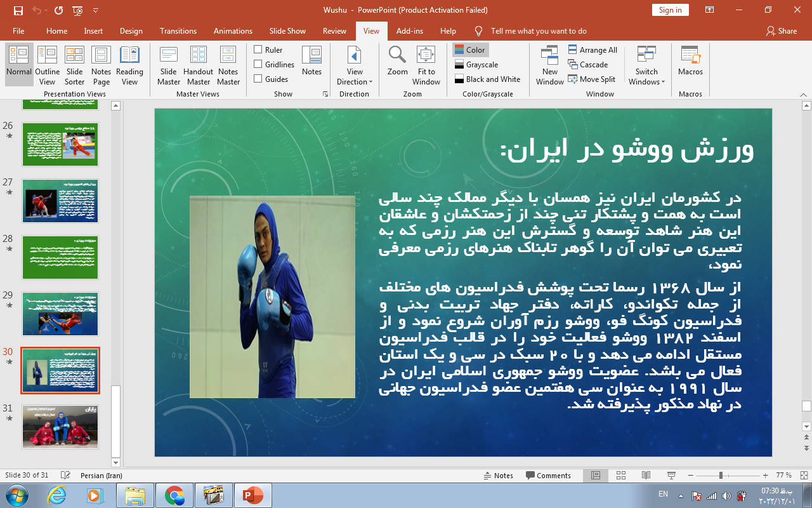This screenshot has width=812, height=508.
Task: Switch to the Slide Show tab
Action: coord(287,31)
